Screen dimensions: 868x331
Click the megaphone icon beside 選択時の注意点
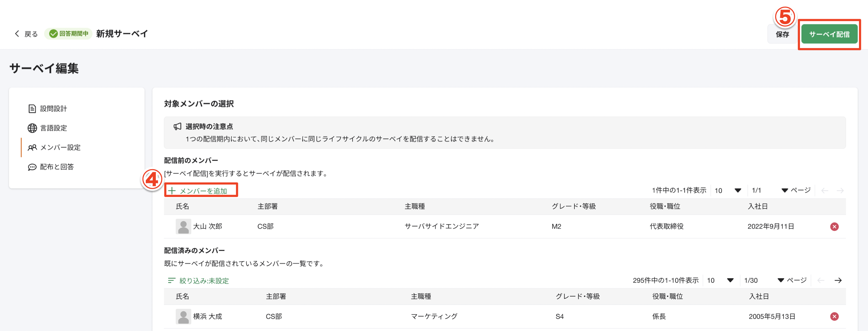coord(177,126)
